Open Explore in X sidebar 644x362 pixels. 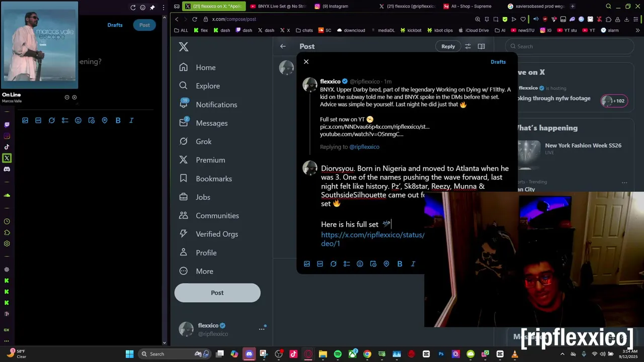coord(200,86)
